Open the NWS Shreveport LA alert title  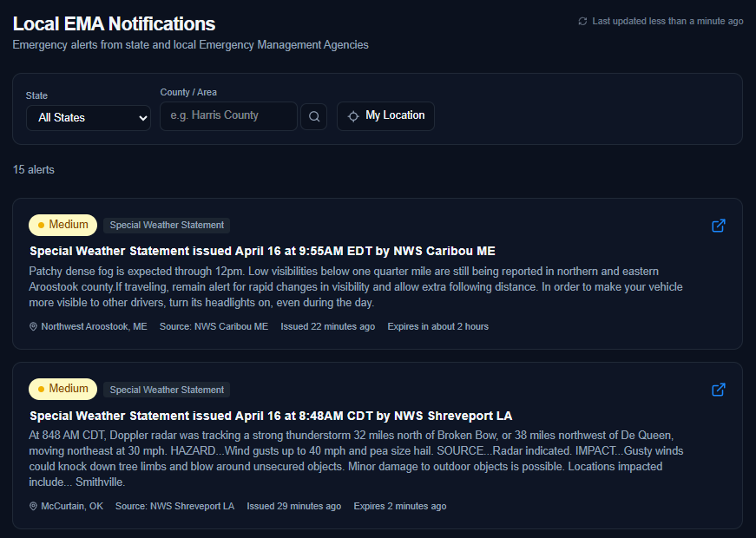(271, 416)
